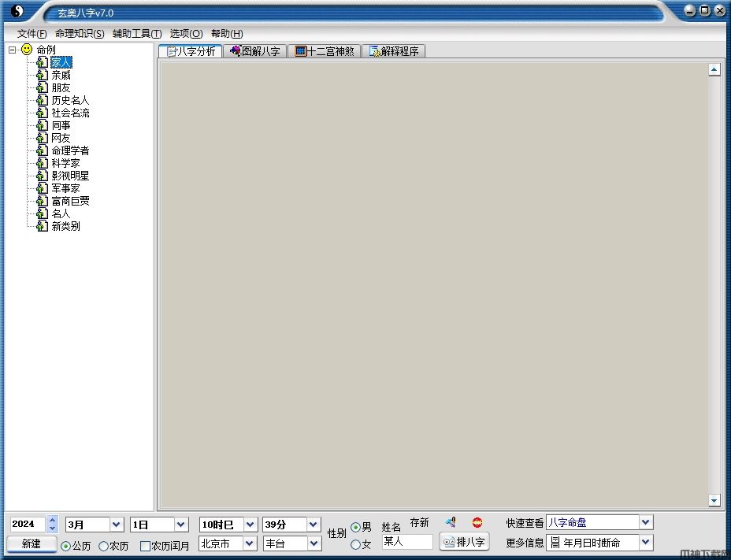Screen dimensions: 731x560
Task: Open the 更多信息 dropdown
Action: [646, 542]
